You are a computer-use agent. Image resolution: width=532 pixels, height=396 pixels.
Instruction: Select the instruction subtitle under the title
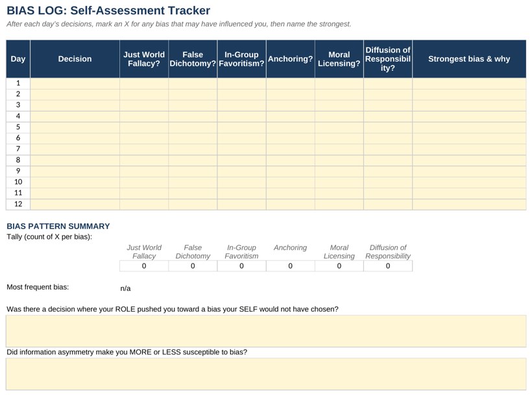pos(179,24)
